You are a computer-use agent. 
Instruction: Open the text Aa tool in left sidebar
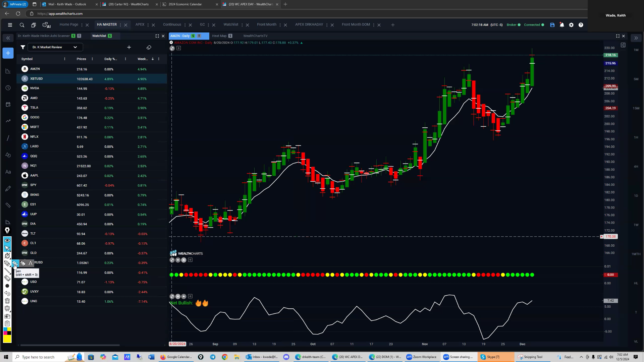8,172
